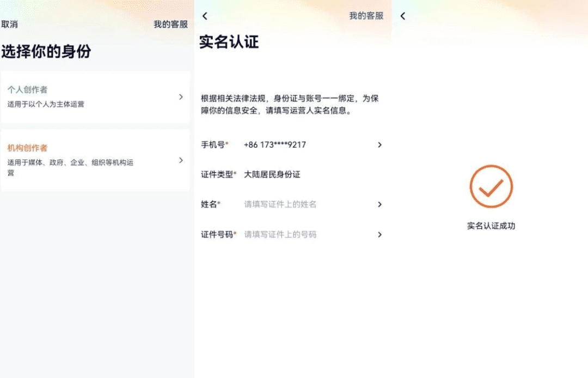Tap the 实名认证成功 success message

pyautogui.click(x=491, y=224)
